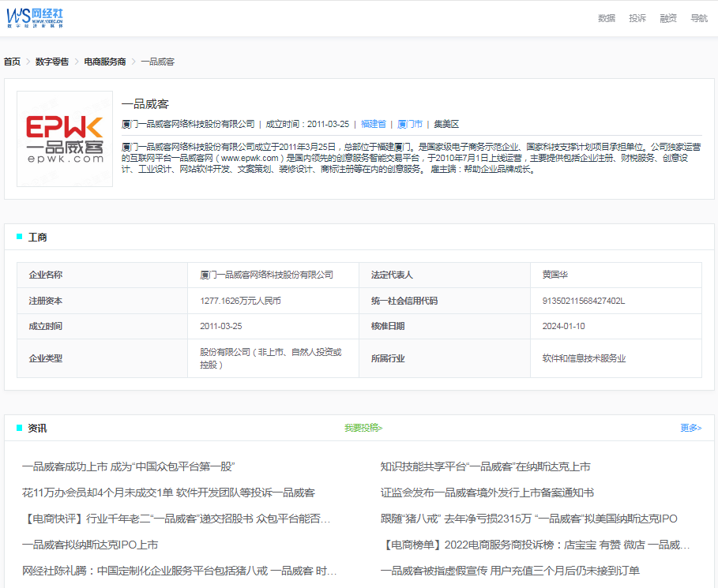Open news 花11万办会员却4个月未成交1单

click(x=168, y=492)
